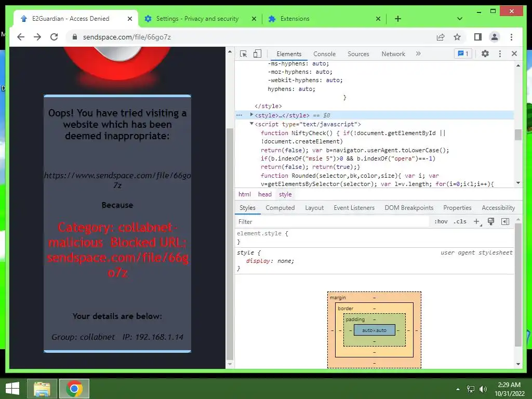Toggle the device toolbar icon
Screen dimensions: 532x399
258,54
